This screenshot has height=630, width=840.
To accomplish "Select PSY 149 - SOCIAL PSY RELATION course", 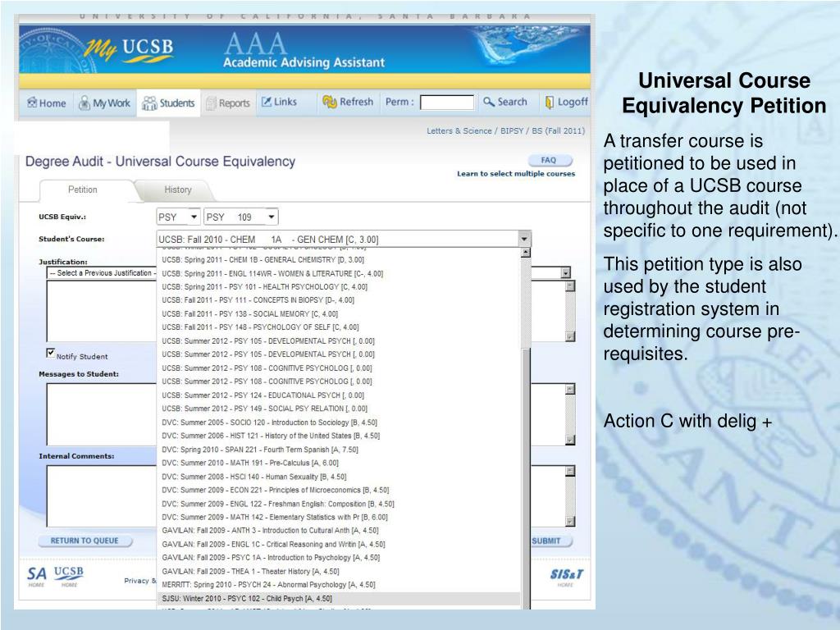I will 339,409.
